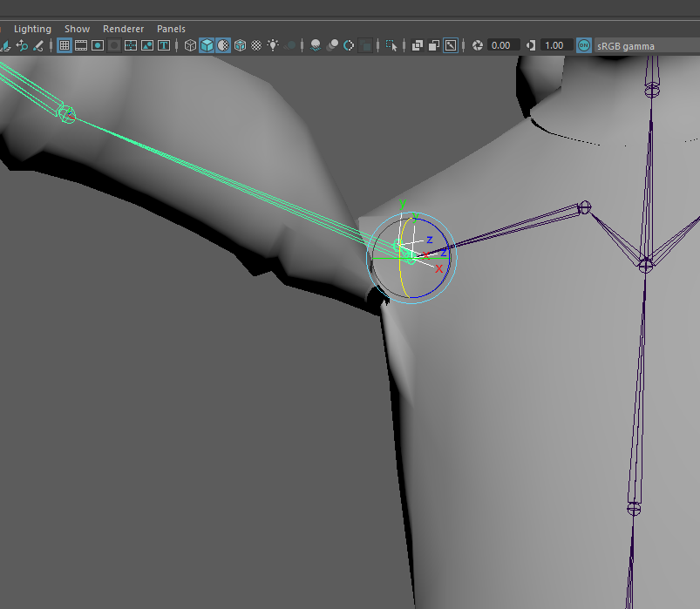Click the red X axis rotate handle label
This screenshot has width=700, height=609.
click(x=438, y=269)
